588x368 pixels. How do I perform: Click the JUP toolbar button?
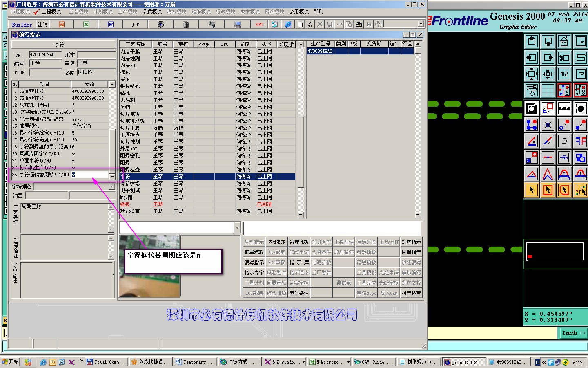[135, 25]
